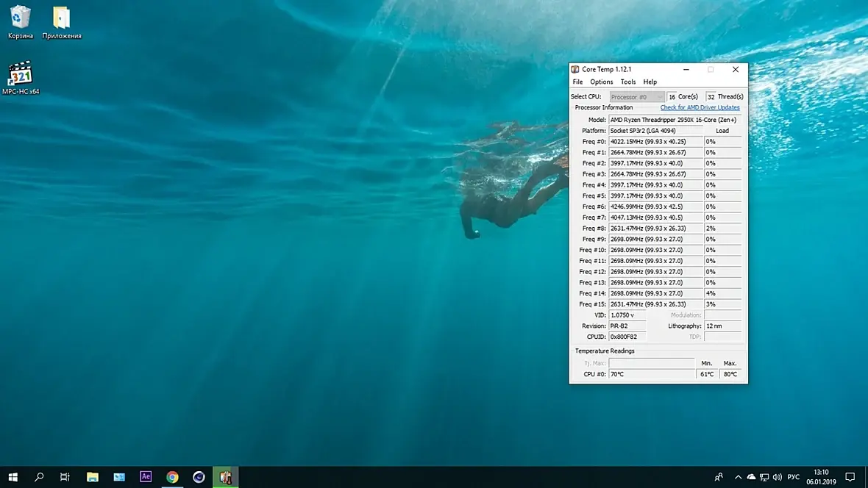Open the Tools menu in Core Temp
The width and height of the screenshot is (868, 488).
click(x=627, y=82)
